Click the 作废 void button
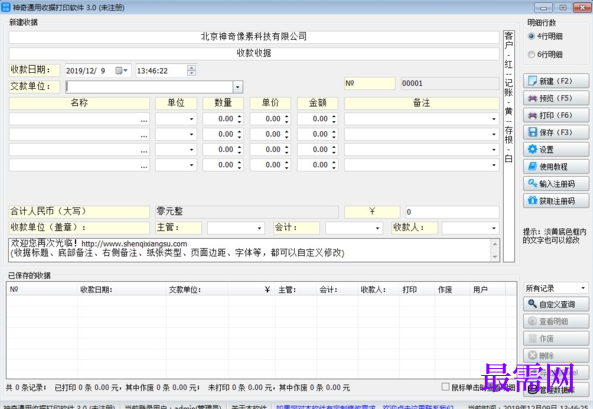The image size is (593, 409). click(556, 339)
